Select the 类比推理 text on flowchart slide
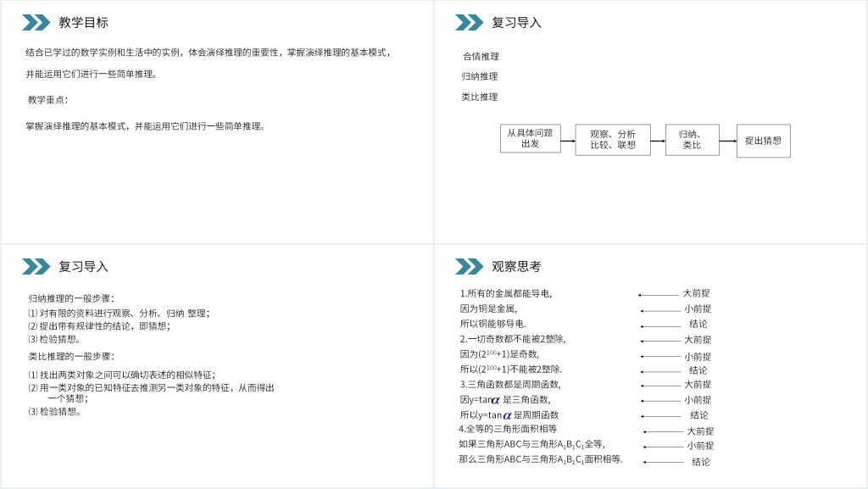868x489 pixels. (x=480, y=97)
